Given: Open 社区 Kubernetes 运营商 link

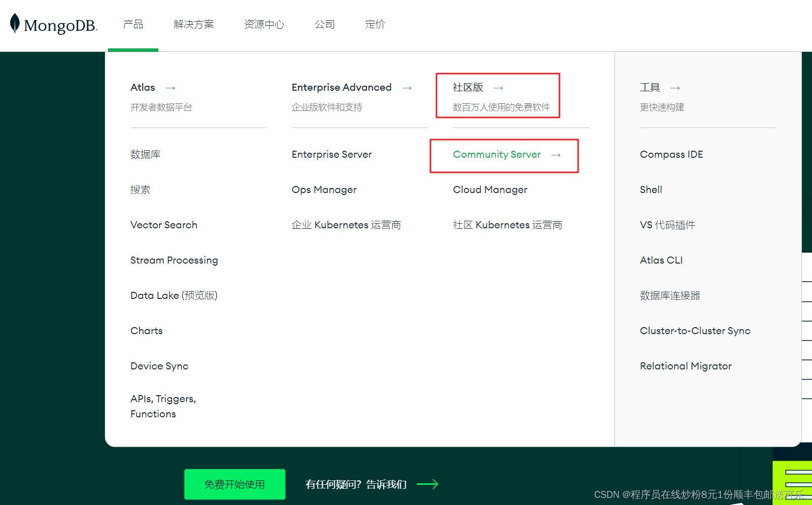Looking at the screenshot, I should 508,225.
